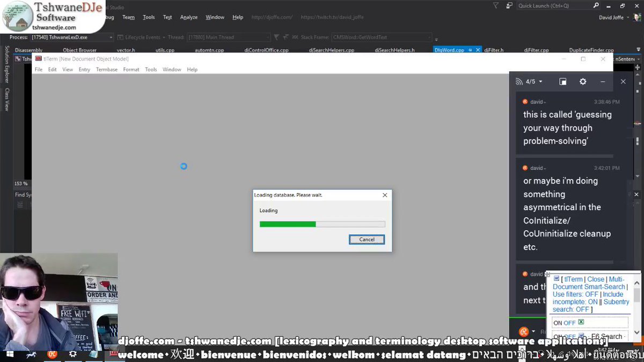Viewport: 644px width, 362px height.
Task: Click the chat pop-out window icon
Action: point(563,82)
